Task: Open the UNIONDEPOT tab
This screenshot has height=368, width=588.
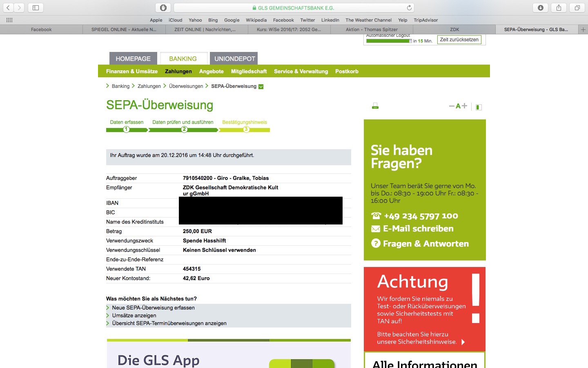Action: pos(235,58)
